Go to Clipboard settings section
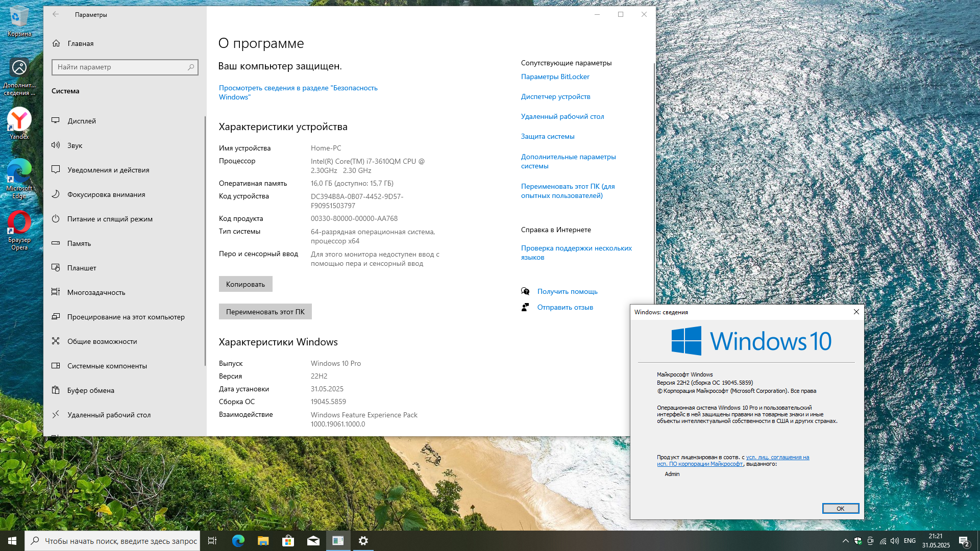980x551 pixels. coord(91,390)
